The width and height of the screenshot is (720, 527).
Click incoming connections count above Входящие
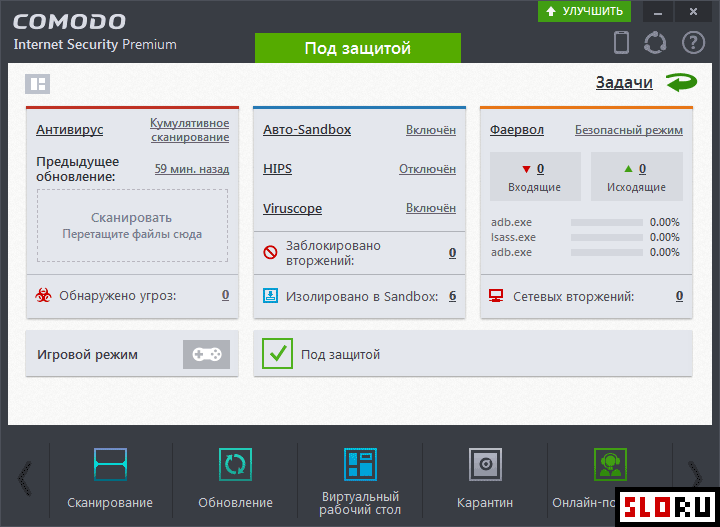[x=540, y=169]
